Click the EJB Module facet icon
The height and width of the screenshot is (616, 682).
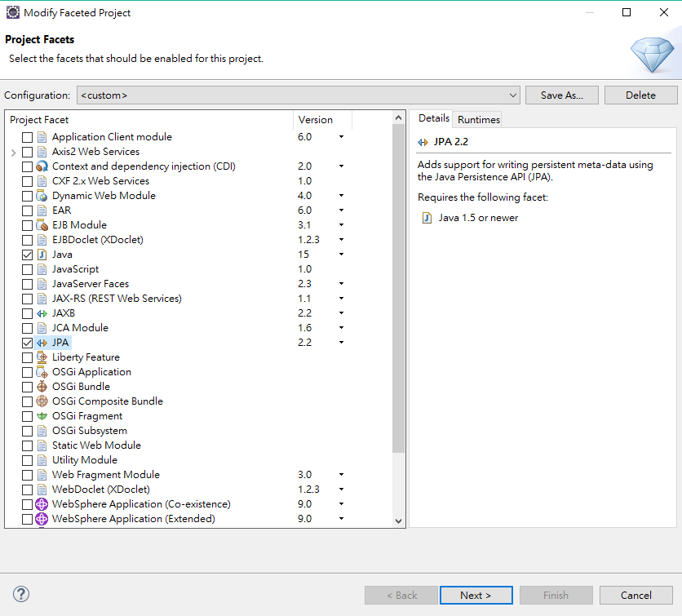click(x=42, y=225)
